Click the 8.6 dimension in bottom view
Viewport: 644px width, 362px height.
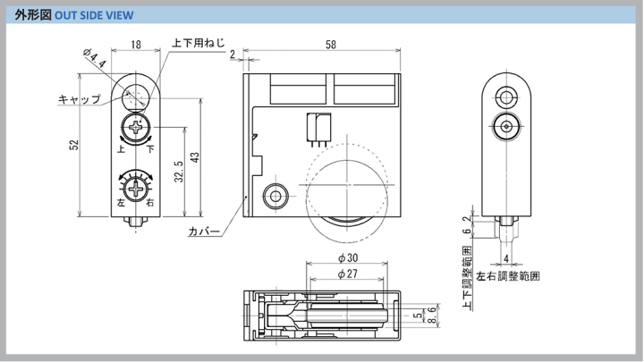(x=432, y=313)
